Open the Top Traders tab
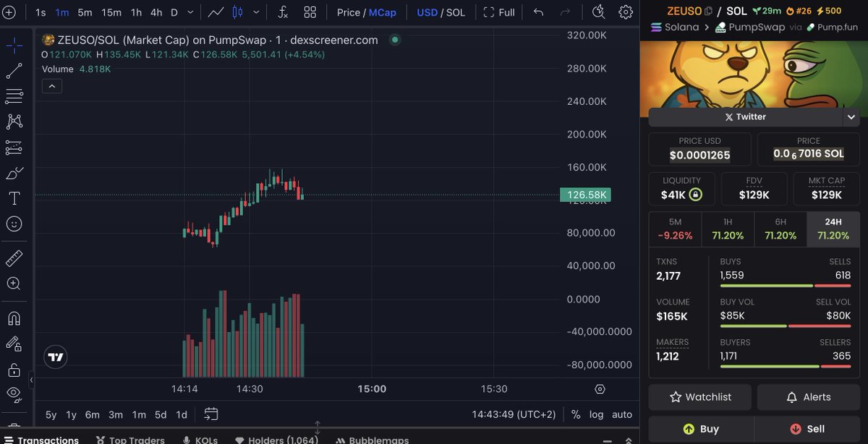Viewport: 868px width, 444px height. pos(129,440)
